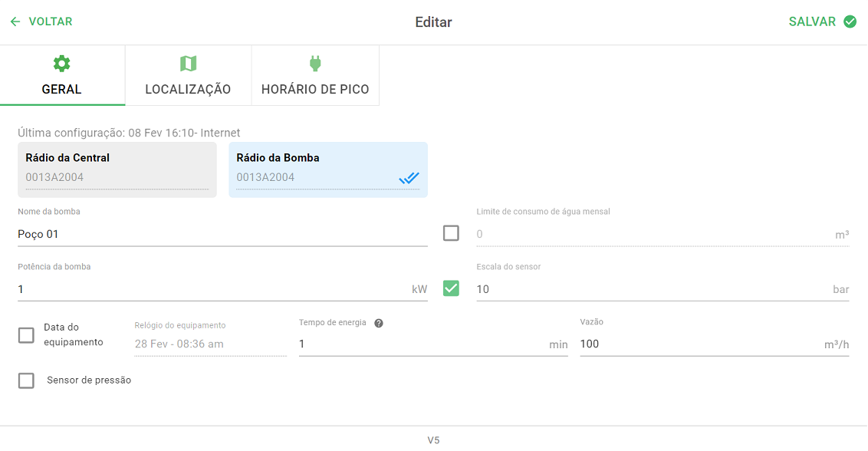
Task: Edit the Vazão field
Action: (715, 344)
